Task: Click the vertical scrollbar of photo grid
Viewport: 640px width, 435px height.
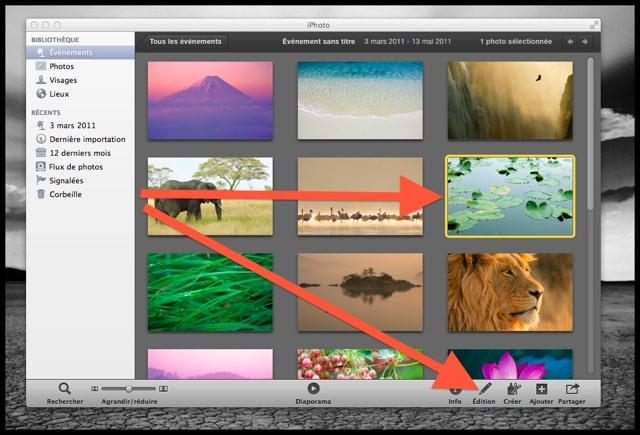Action: click(x=590, y=134)
